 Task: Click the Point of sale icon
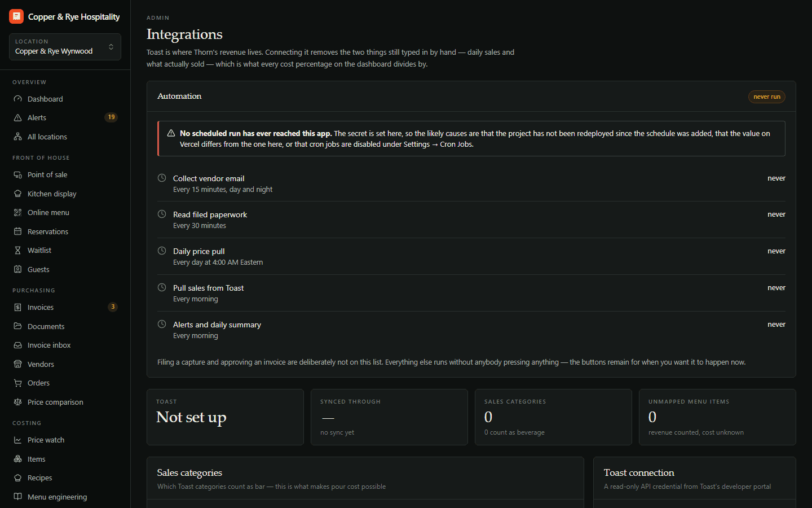17,174
